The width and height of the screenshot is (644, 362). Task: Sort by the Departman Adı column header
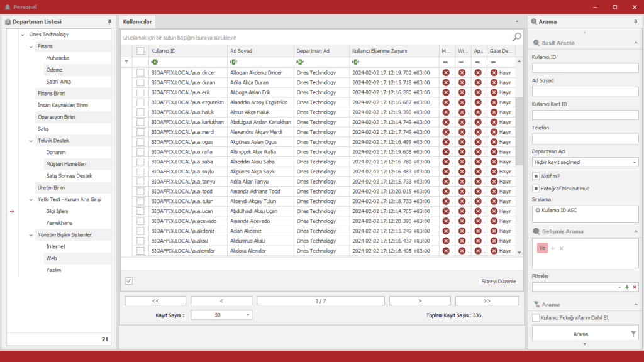click(x=321, y=51)
